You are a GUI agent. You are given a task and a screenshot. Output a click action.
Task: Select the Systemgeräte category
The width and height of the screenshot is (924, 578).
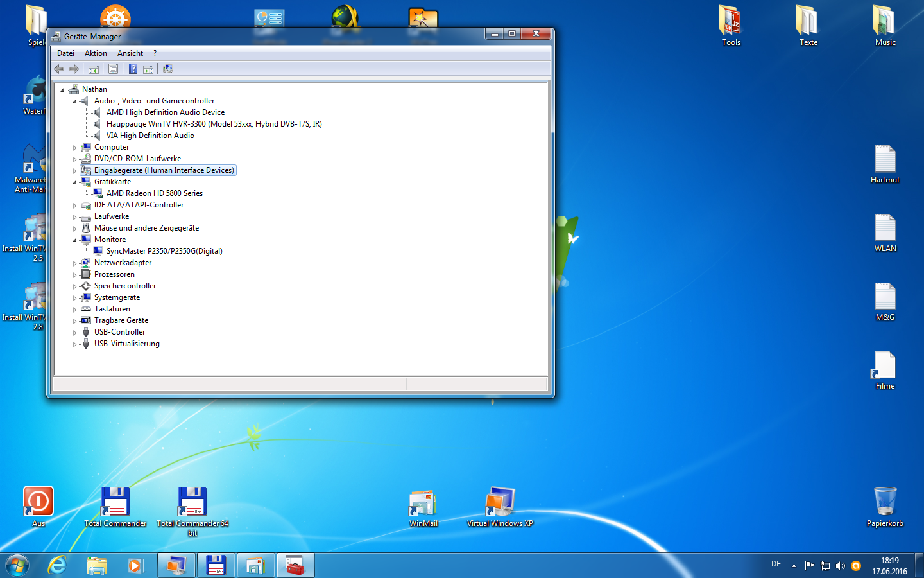click(x=117, y=297)
